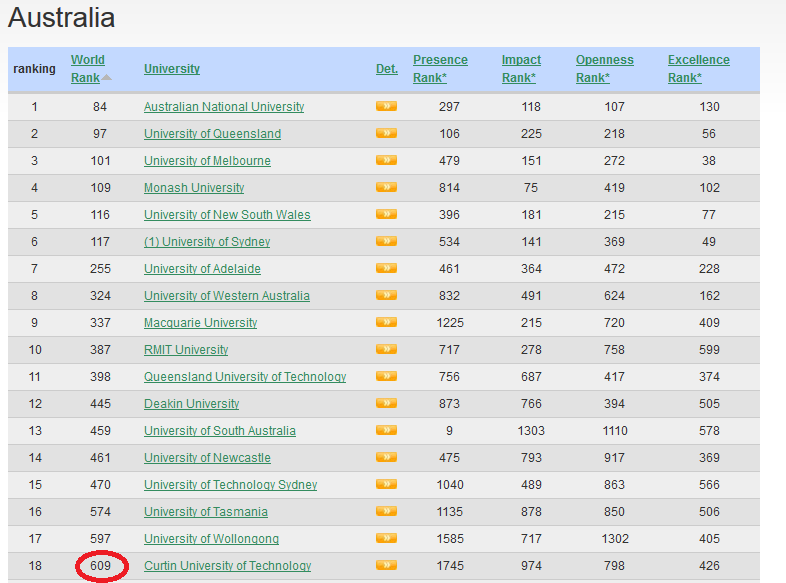786x583 pixels.
Task: Sort table by World Rank header
Action: click(88, 69)
